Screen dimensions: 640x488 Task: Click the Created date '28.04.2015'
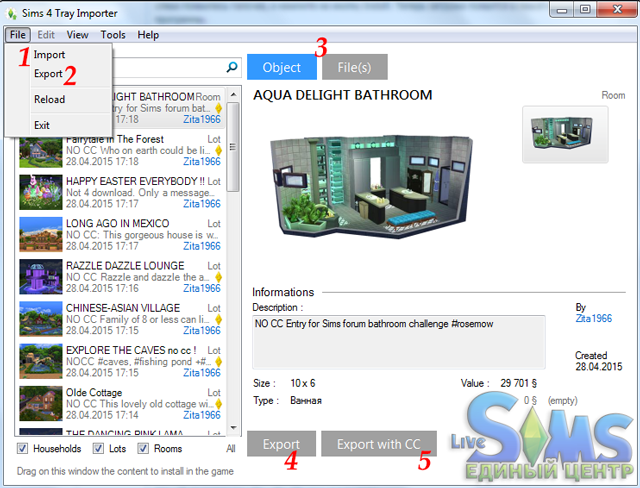[599, 367]
